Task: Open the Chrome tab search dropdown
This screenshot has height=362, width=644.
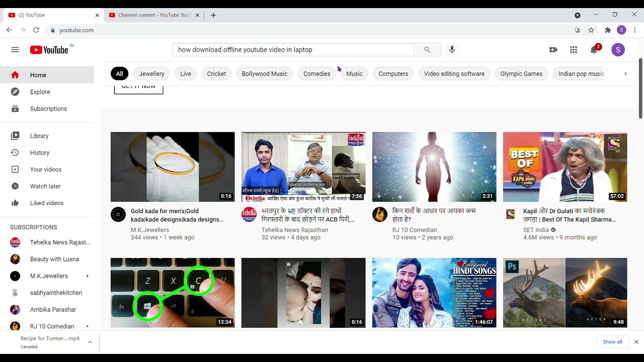Action: (x=578, y=15)
